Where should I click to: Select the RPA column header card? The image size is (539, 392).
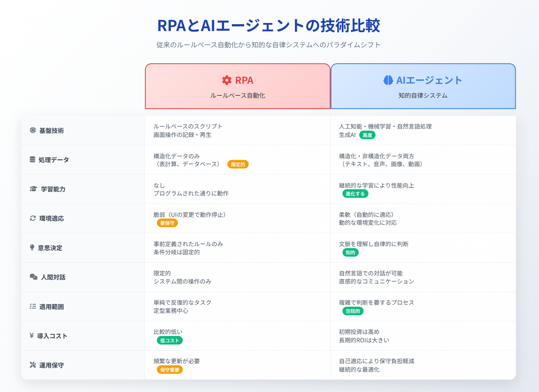point(237,86)
